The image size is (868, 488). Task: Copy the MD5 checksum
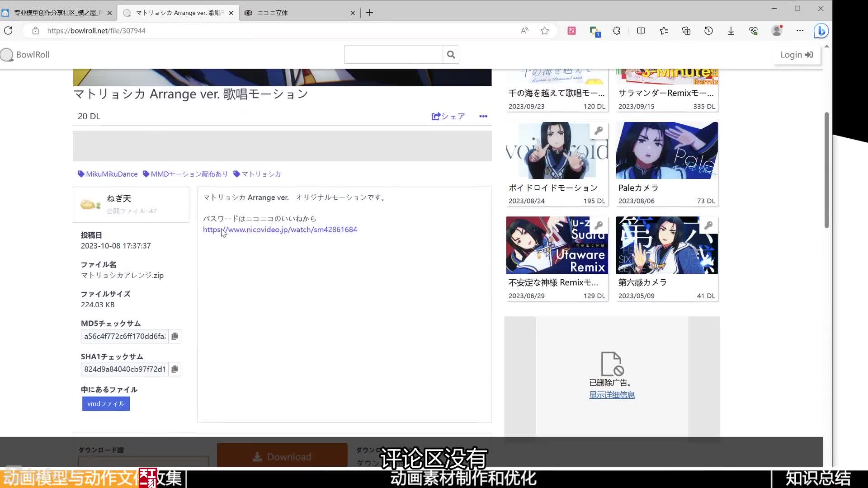point(175,336)
